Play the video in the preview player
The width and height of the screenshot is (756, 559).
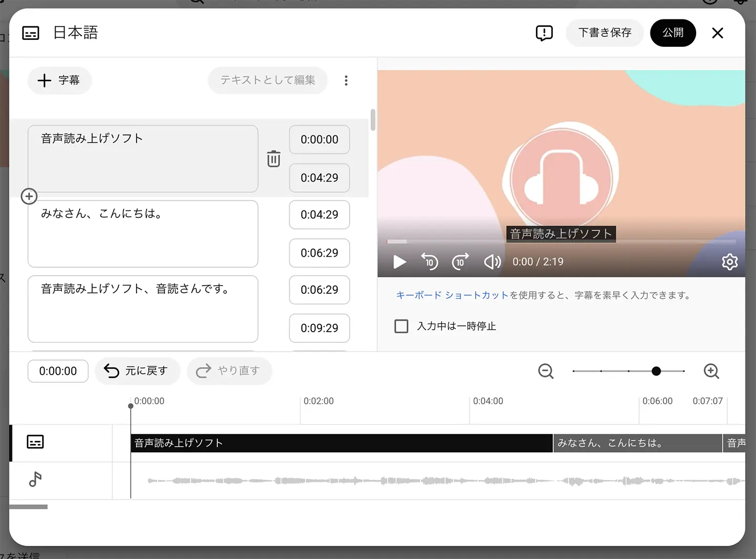pos(399,262)
